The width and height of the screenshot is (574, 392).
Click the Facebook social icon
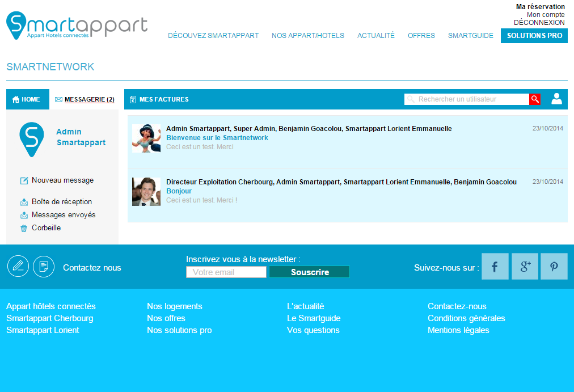coord(495,267)
